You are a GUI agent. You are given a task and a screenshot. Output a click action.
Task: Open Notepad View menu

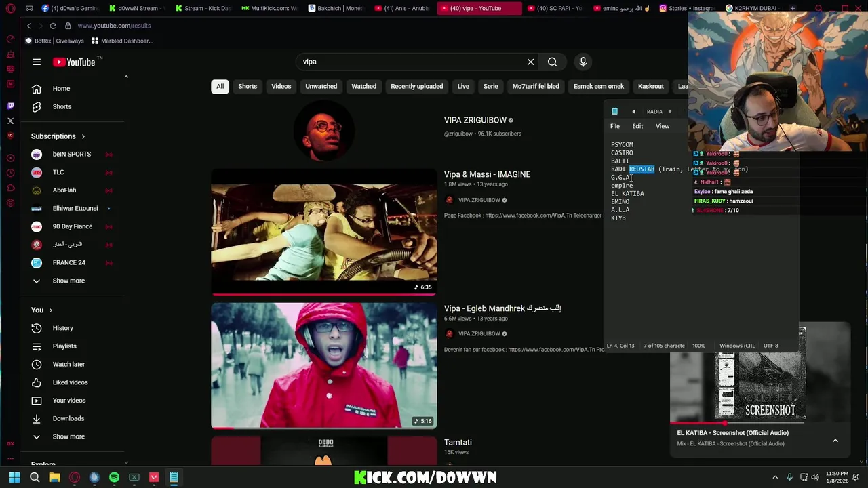(663, 126)
